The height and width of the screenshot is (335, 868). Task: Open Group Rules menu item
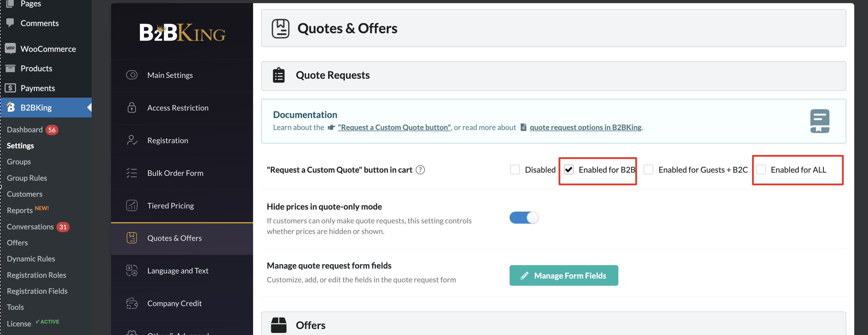tap(27, 178)
